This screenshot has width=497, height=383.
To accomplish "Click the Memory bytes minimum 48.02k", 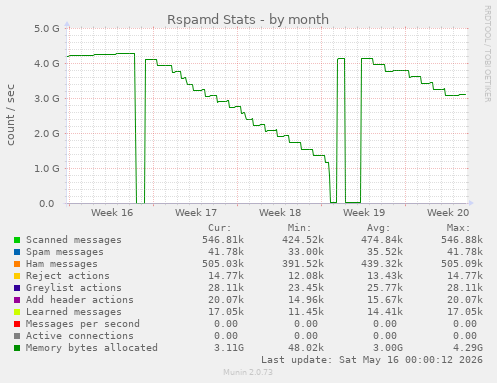I will click(x=306, y=348).
